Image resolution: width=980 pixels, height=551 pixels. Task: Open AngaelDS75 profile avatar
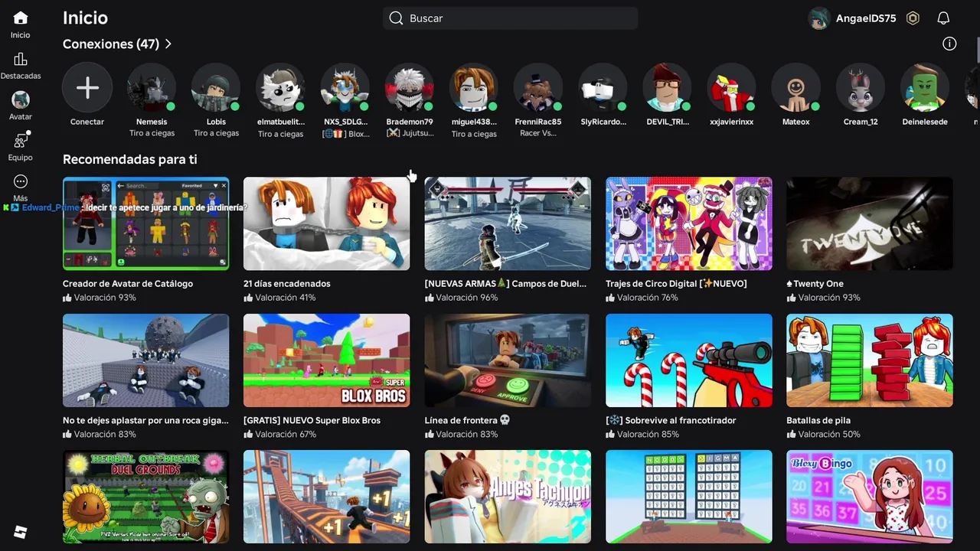click(819, 18)
